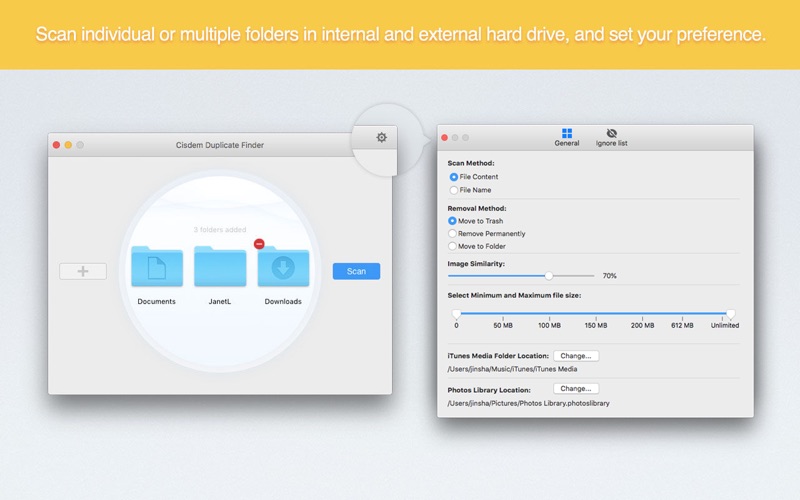Open preferences with the gear icon
Image resolution: width=800 pixels, height=500 pixels.
(x=382, y=137)
